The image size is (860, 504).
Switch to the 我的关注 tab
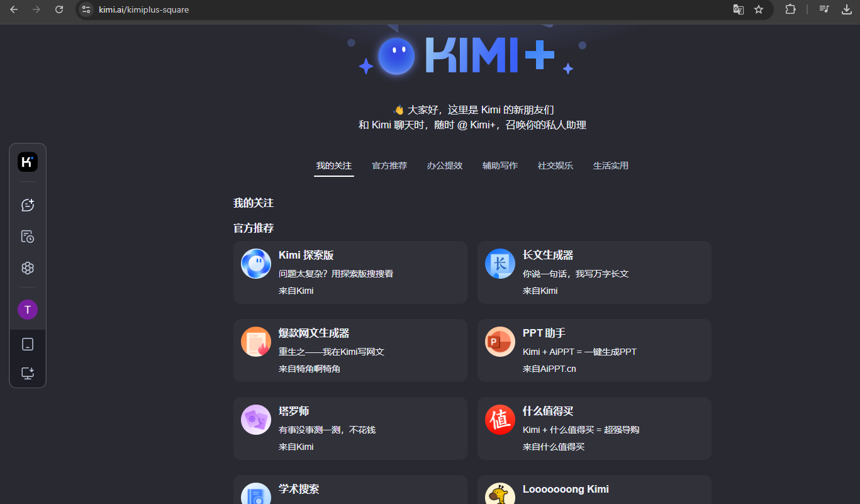coord(334,165)
